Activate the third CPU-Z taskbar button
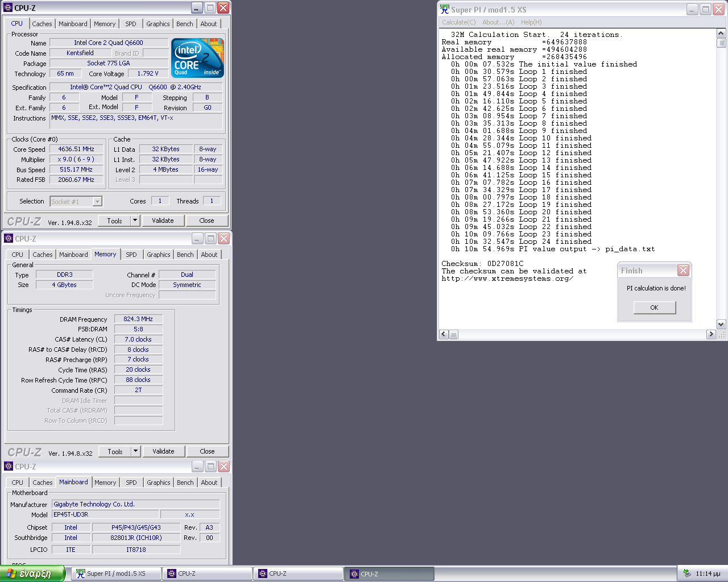 pyautogui.click(x=390, y=573)
